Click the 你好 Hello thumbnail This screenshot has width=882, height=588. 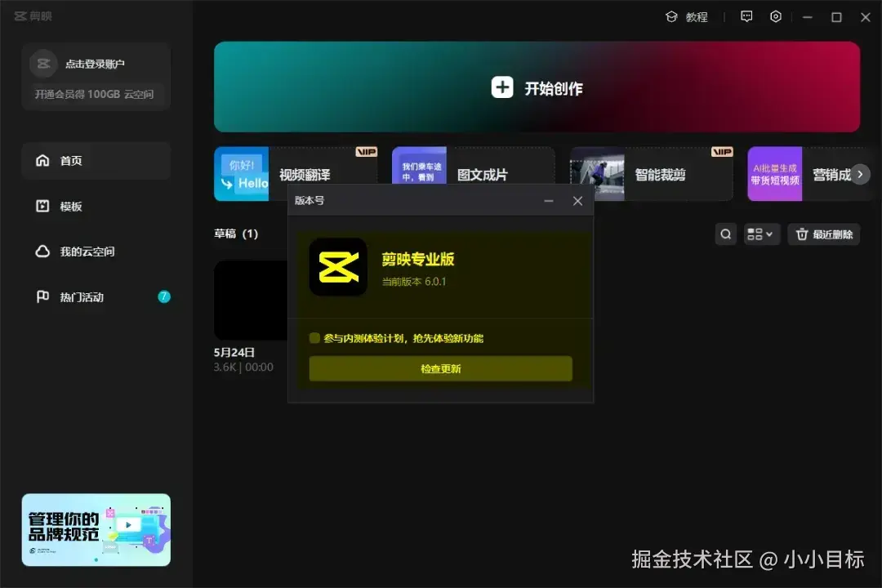coord(241,174)
